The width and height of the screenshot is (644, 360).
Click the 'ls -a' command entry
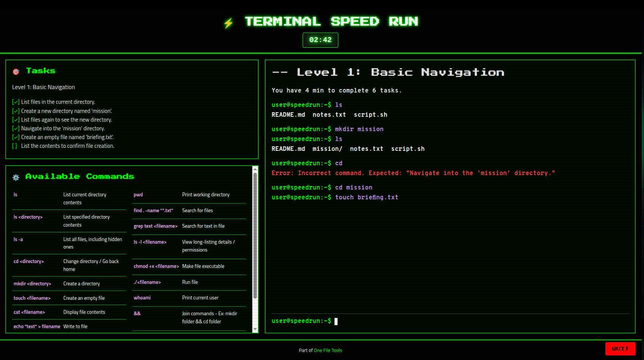(x=18, y=239)
